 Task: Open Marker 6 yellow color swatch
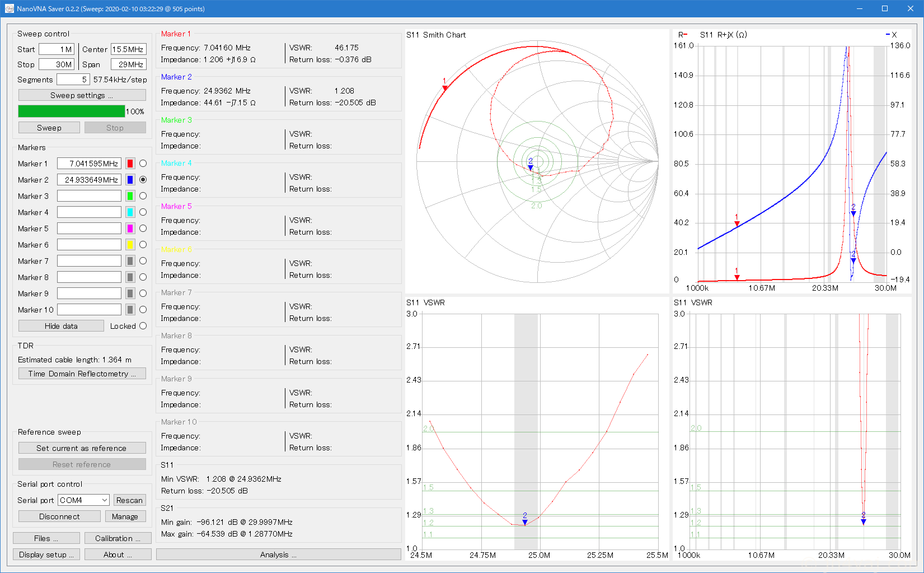130,245
